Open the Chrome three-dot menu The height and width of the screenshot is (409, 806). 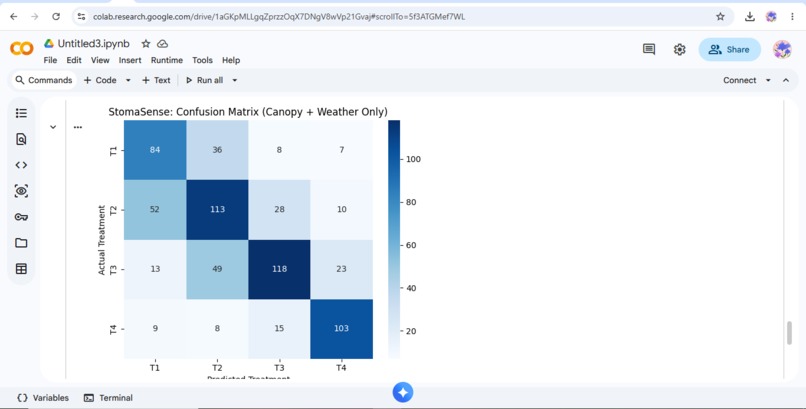[792, 16]
